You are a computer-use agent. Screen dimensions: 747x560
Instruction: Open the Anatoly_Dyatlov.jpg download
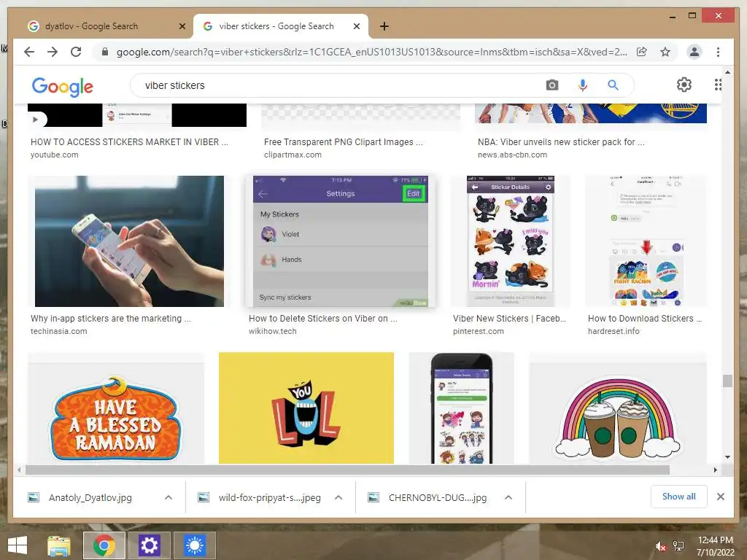point(90,497)
